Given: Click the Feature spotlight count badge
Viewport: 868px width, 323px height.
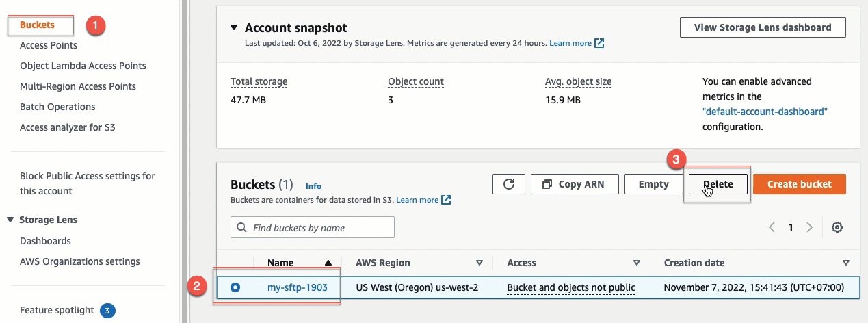Looking at the screenshot, I should [107, 311].
